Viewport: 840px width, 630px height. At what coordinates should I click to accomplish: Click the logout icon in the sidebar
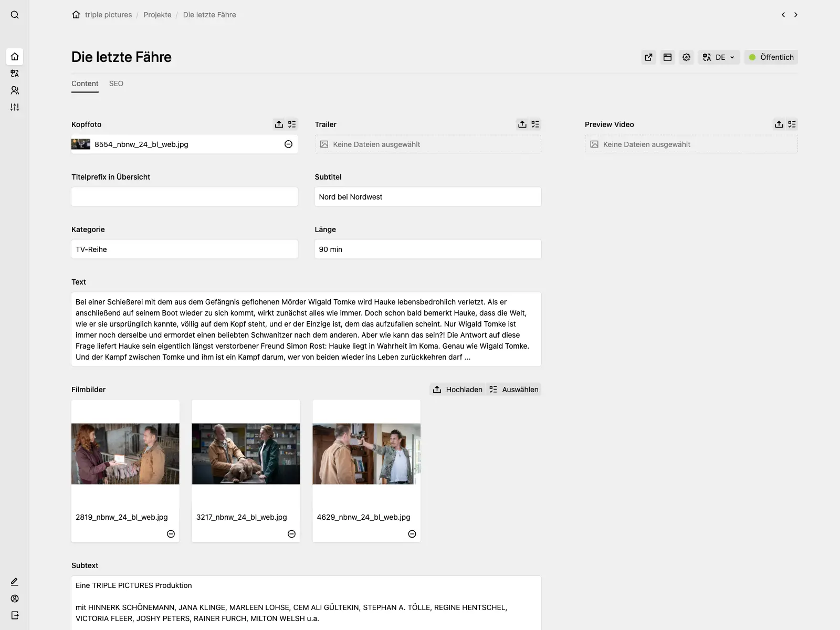[15, 615]
